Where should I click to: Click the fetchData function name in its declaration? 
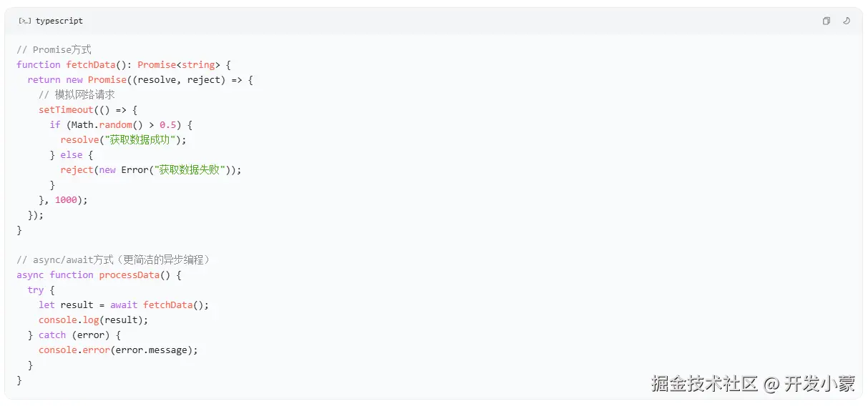click(x=91, y=65)
